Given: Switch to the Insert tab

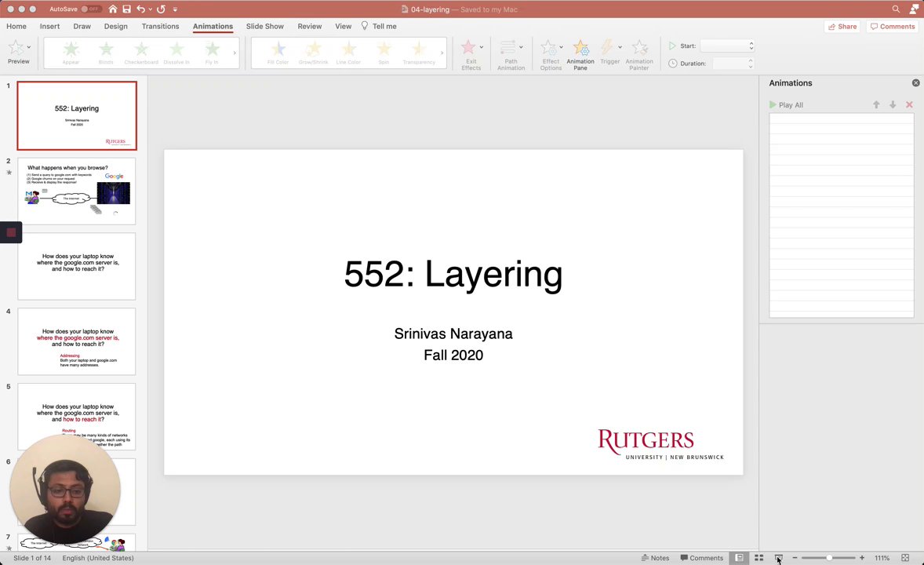Looking at the screenshot, I should coord(49,26).
